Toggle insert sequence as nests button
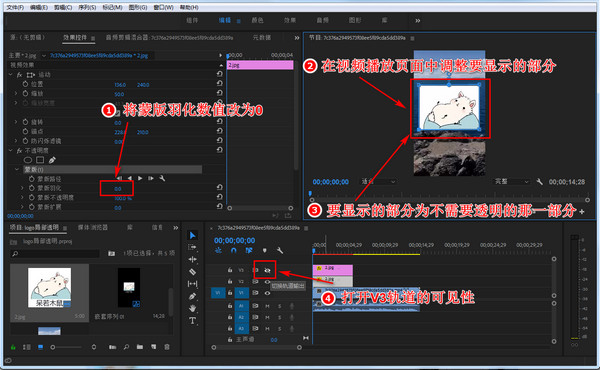 pyautogui.click(x=218, y=250)
